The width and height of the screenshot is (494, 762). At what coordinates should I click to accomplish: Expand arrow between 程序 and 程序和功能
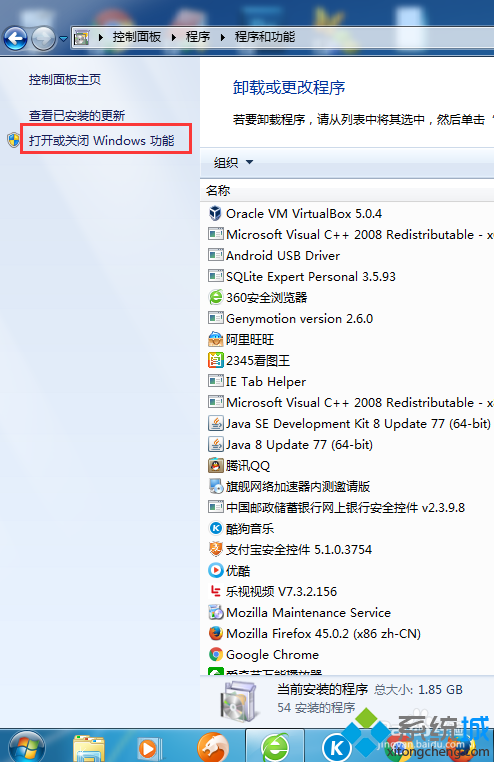[x=222, y=37]
